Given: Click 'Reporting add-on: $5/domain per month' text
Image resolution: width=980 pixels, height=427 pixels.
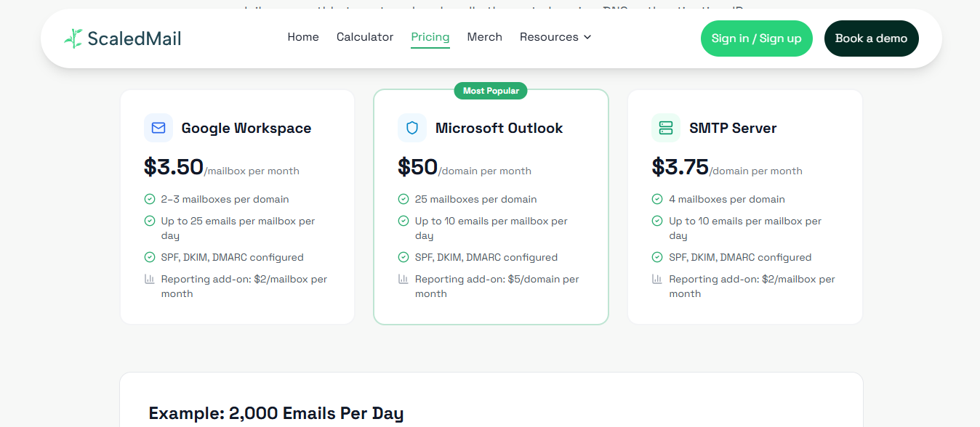Looking at the screenshot, I should pyautogui.click(x=497, y=286).
